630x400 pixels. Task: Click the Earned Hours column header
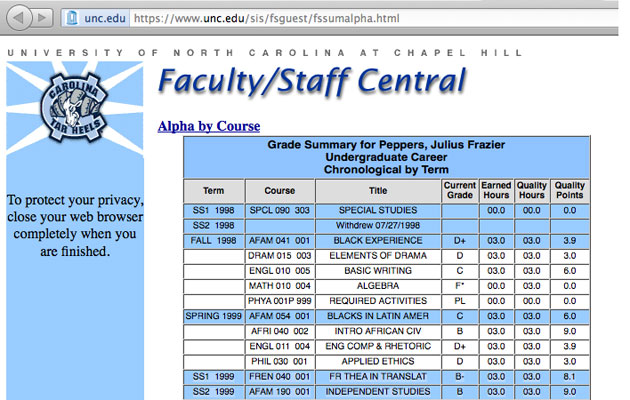(496, 191)
